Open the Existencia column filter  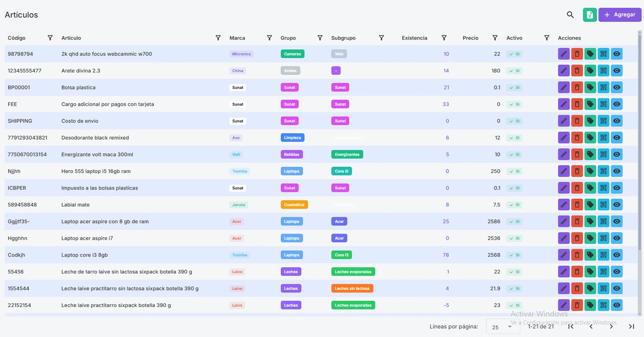tap(444, 38)
